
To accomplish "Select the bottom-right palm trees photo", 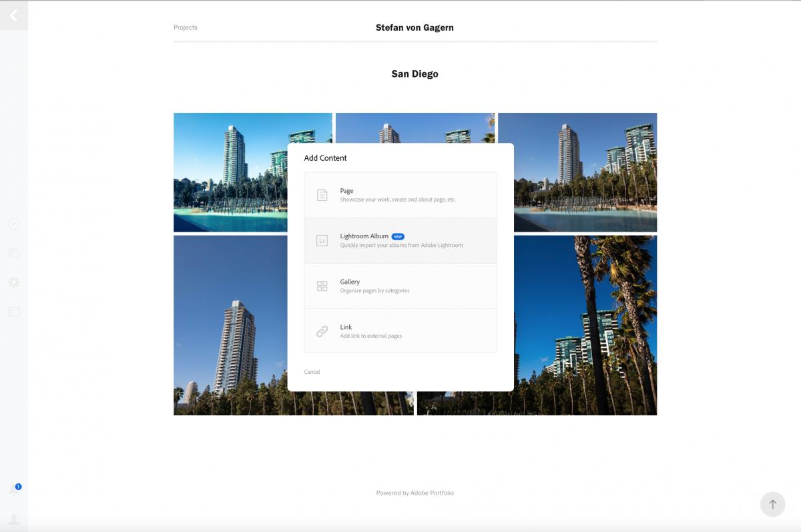I will point(585,325).
